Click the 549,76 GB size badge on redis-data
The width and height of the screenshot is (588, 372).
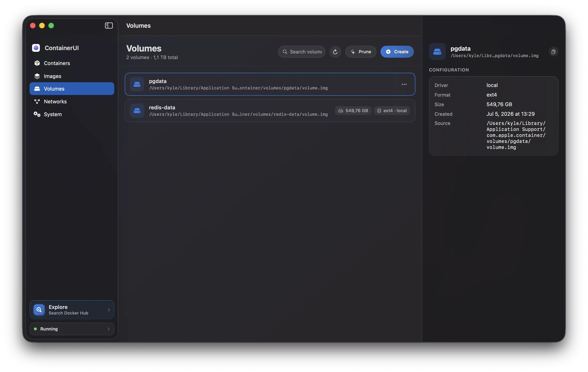pyautogui.click(x=353, y=111)
